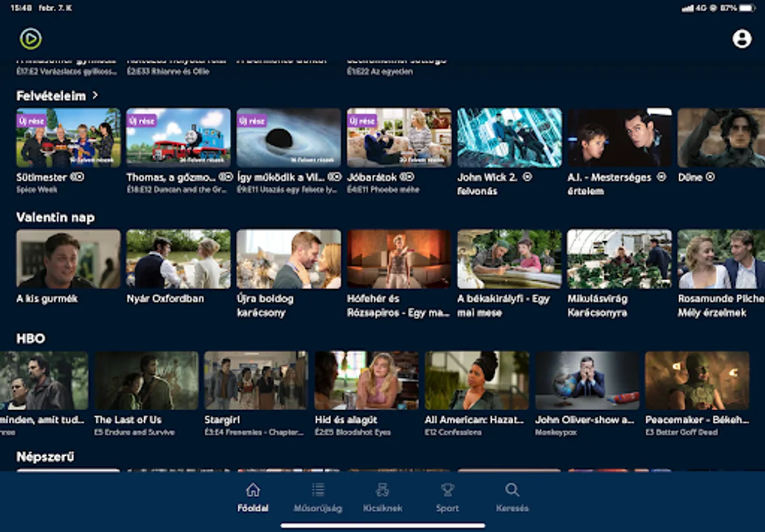Click the recording icon beside Thomas, a gőzmo...
This screenshot has height=532, width=765.
(226, 177)
